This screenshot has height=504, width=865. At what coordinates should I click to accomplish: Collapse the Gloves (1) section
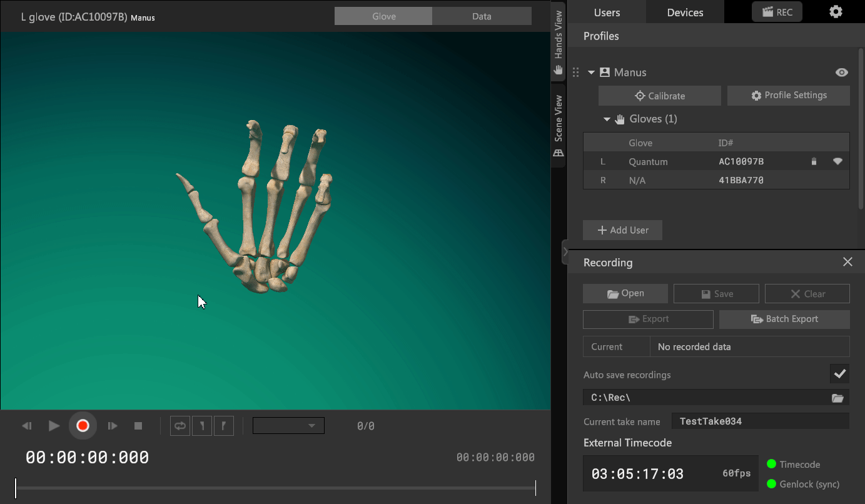coord(607,119)
